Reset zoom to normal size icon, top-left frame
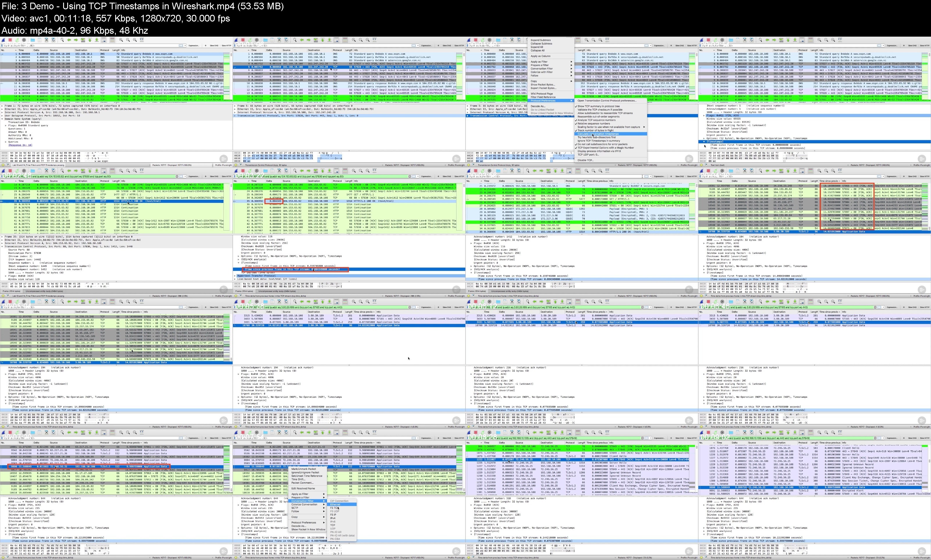 pos(135,40)
